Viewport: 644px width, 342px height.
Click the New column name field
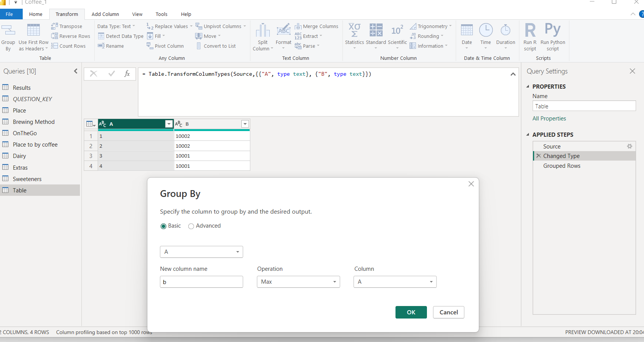(x=202, y=282)
